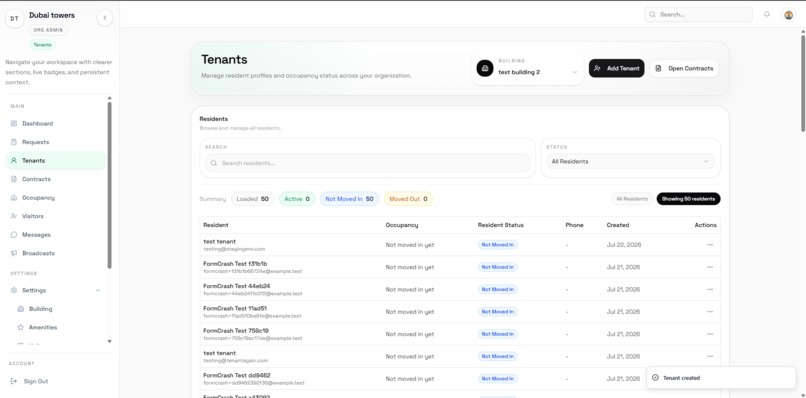Open actions menu for FormCrash Test 44eb24

coord(710,290)
